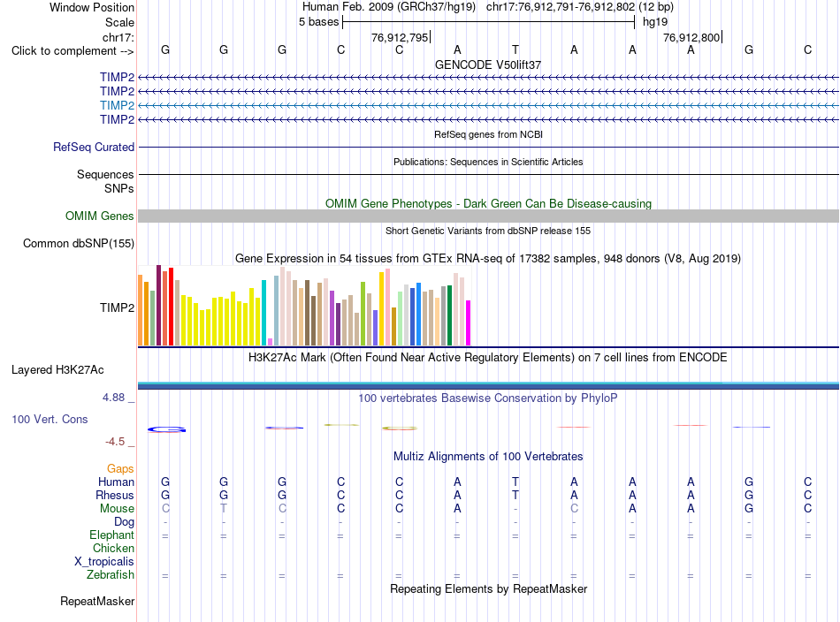Select the Rhesus species label
Screen dimensions: 840x622
click(x=115, y=495)
